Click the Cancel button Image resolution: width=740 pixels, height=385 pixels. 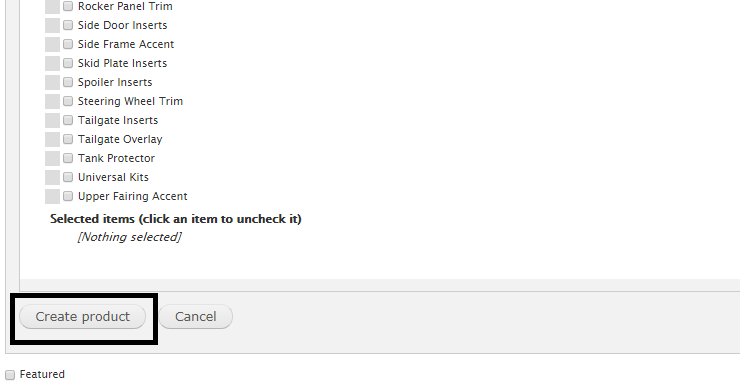click(196, 317)
